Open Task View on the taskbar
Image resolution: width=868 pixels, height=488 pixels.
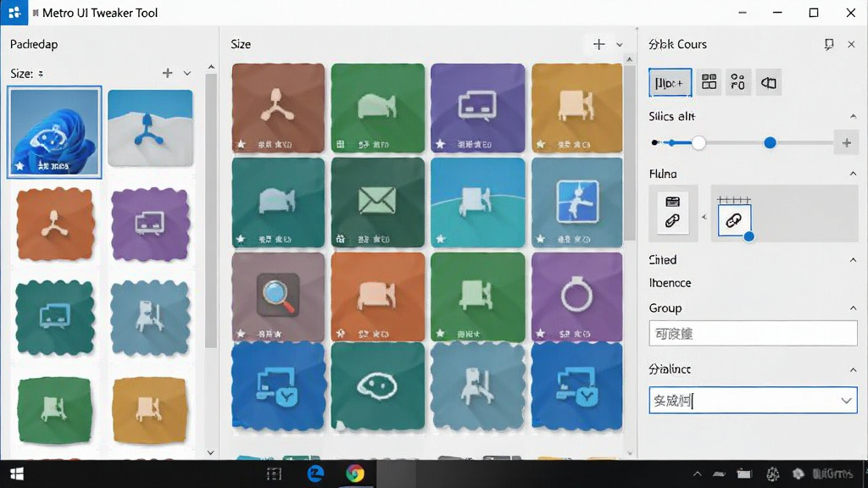click(x=274, y=474)
